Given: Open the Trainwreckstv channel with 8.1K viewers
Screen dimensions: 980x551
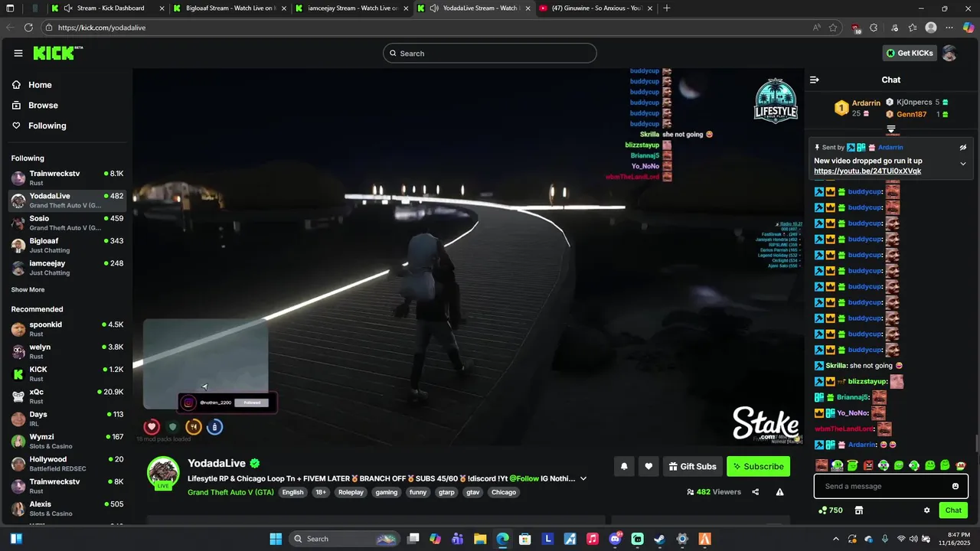Looking at the screenshot, I should [x=67, y=178].
